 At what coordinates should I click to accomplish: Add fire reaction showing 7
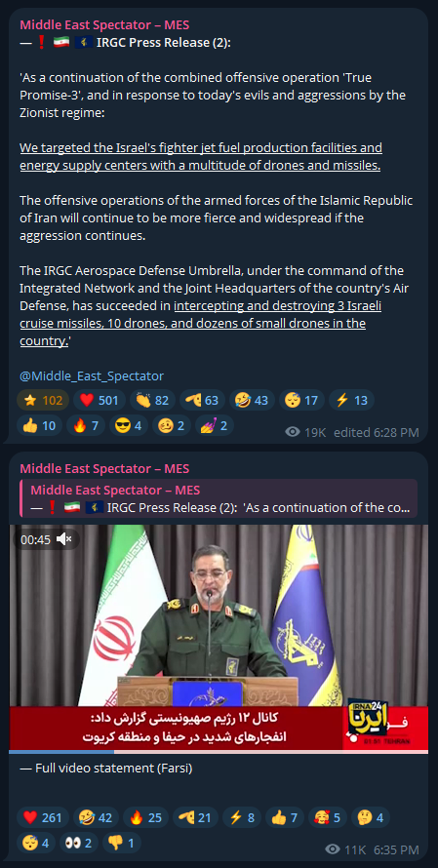pyautogui.click(x=85, y=425)
